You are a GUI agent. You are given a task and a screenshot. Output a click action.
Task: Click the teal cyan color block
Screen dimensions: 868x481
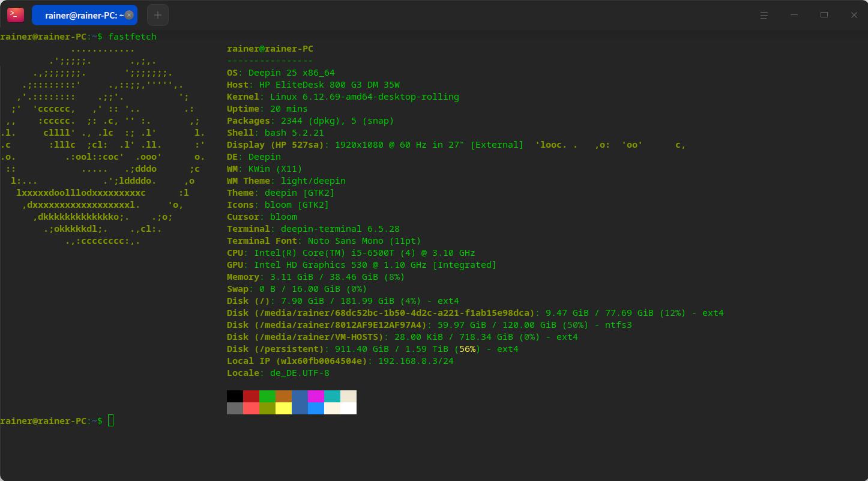[x=332, y=396]
